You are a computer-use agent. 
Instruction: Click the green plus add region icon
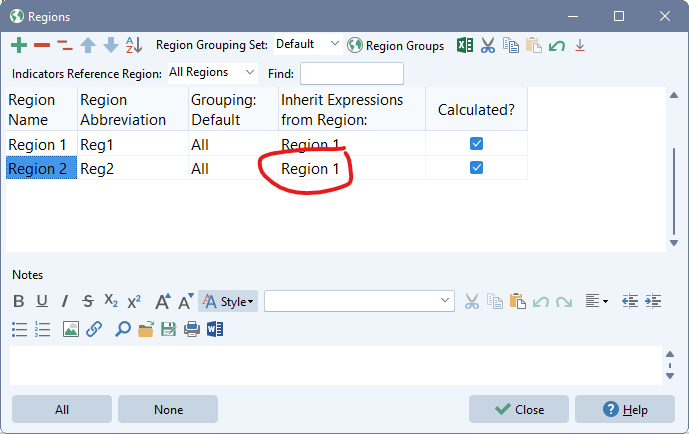(19, 46)
